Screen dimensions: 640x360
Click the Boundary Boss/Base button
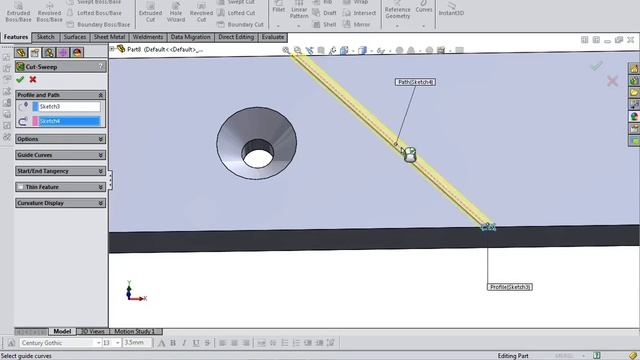click(98, 24)
